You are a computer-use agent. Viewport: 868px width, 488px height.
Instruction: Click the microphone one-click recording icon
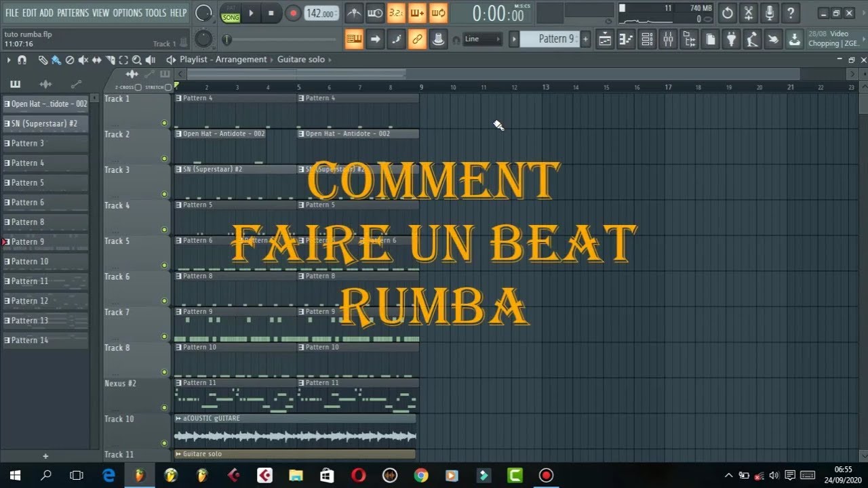point(769,13)
